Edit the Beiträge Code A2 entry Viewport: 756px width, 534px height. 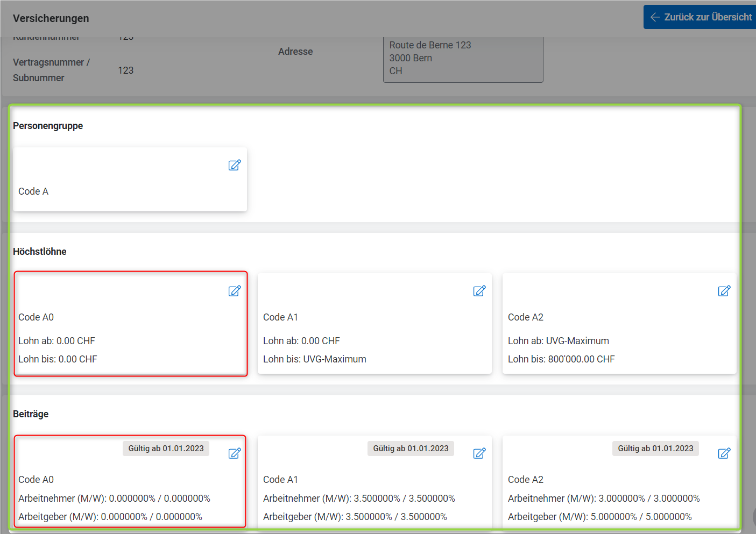(724, 453)
